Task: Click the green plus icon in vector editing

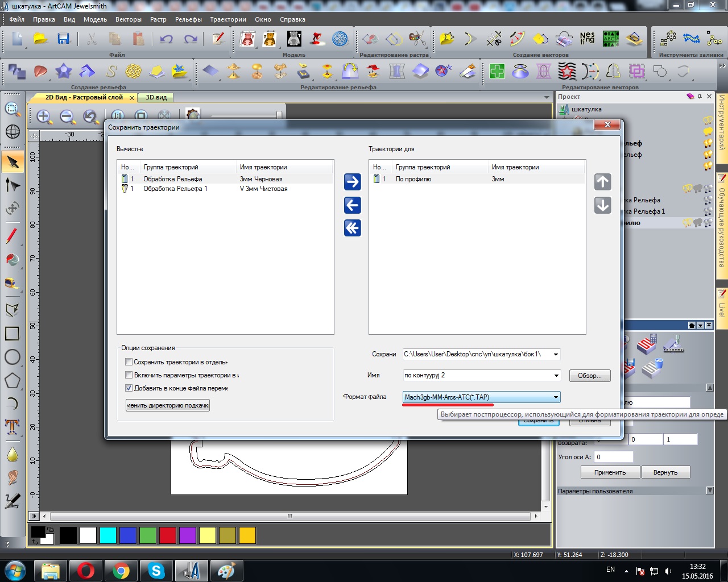Action: click(x=497, y=71)
